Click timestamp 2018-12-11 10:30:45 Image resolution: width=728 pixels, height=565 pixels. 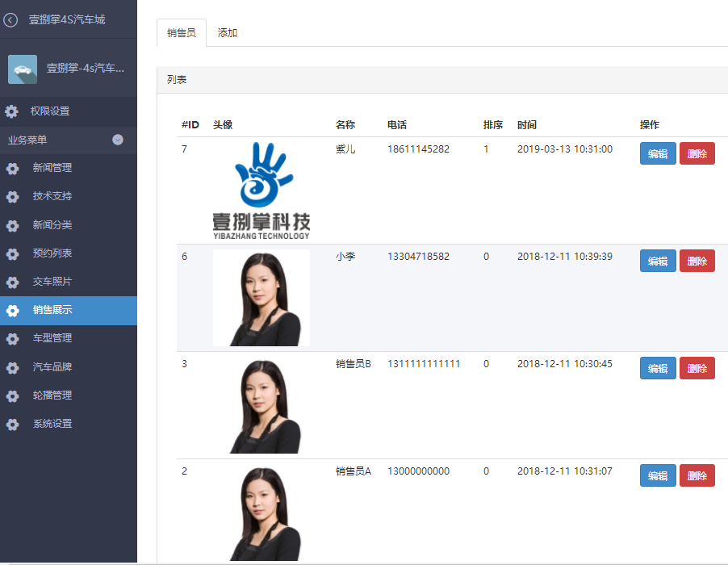coord(565,364)
